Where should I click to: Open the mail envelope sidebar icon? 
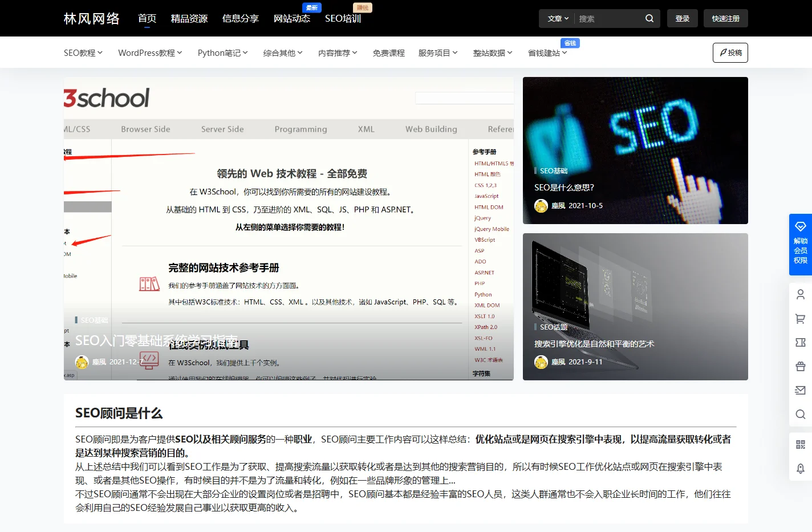pos(801,390)
